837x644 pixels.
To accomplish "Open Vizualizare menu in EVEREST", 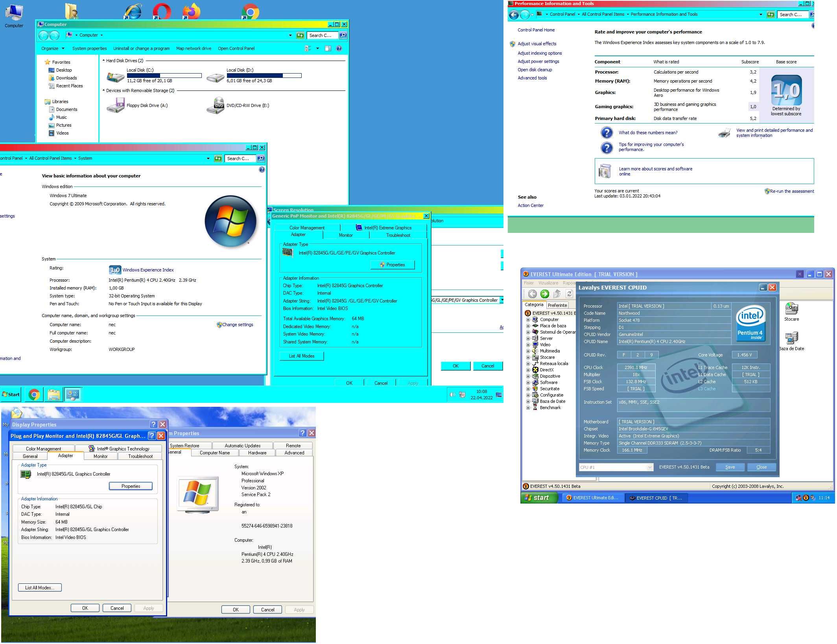I will 548,283.
